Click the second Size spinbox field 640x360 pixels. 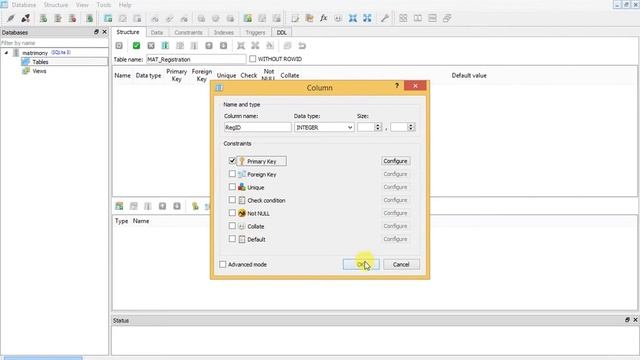pos(399,127)
